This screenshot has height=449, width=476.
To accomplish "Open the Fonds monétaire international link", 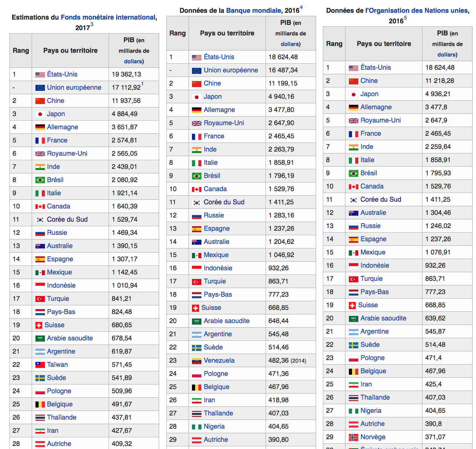I will [108, 17].
